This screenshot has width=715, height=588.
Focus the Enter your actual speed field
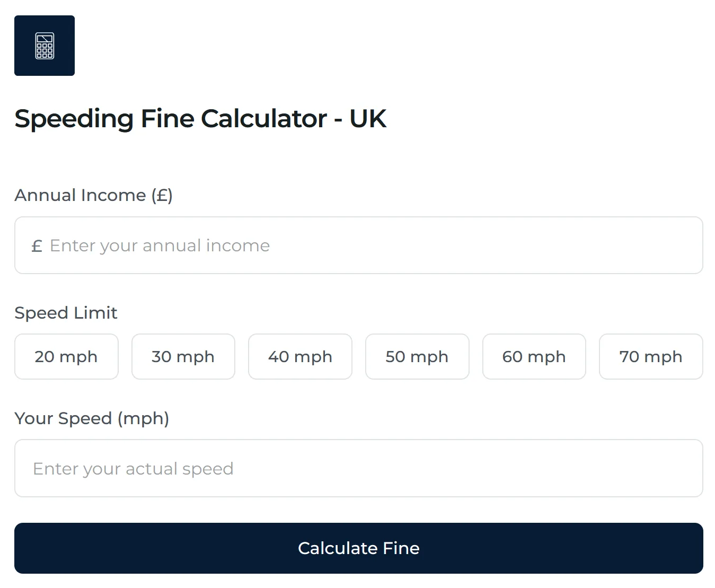pos(358,468)
